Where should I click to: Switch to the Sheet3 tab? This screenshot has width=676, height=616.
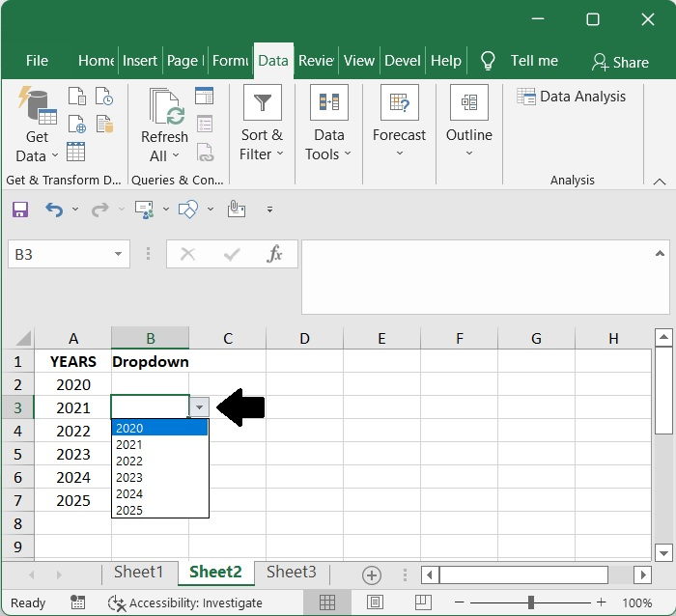point(291,572)
